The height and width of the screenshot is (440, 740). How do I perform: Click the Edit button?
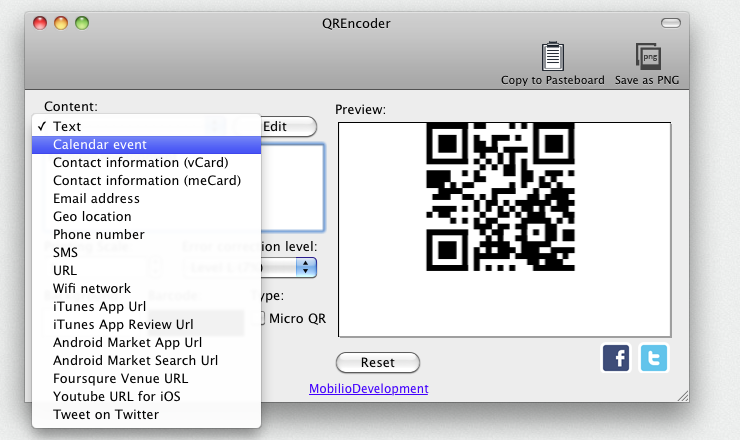point(288,127)
